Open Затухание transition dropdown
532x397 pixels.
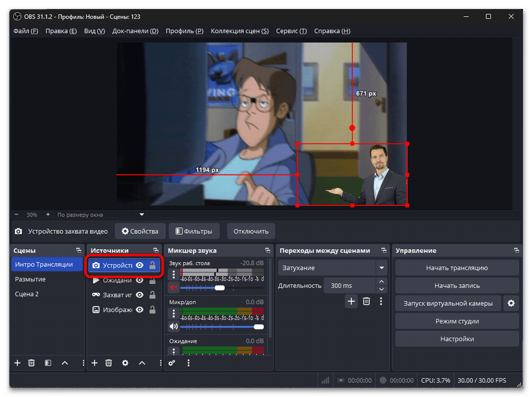(x=332, y=268)
